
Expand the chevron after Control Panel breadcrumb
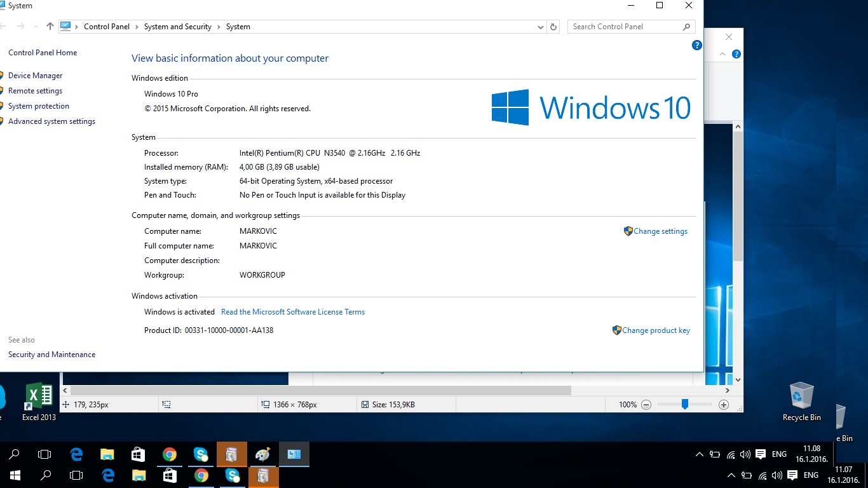pos(137,27)
